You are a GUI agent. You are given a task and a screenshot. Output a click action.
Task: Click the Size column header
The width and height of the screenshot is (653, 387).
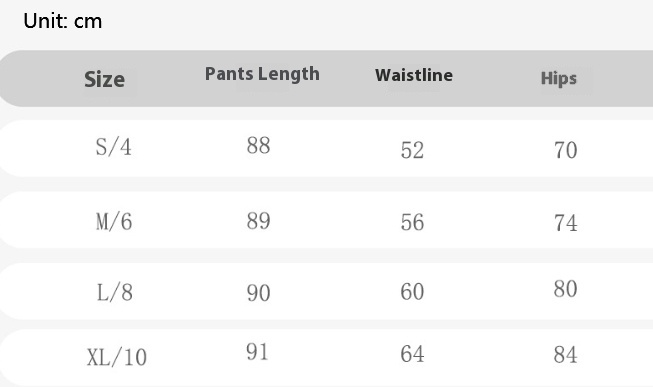[105, 79]
